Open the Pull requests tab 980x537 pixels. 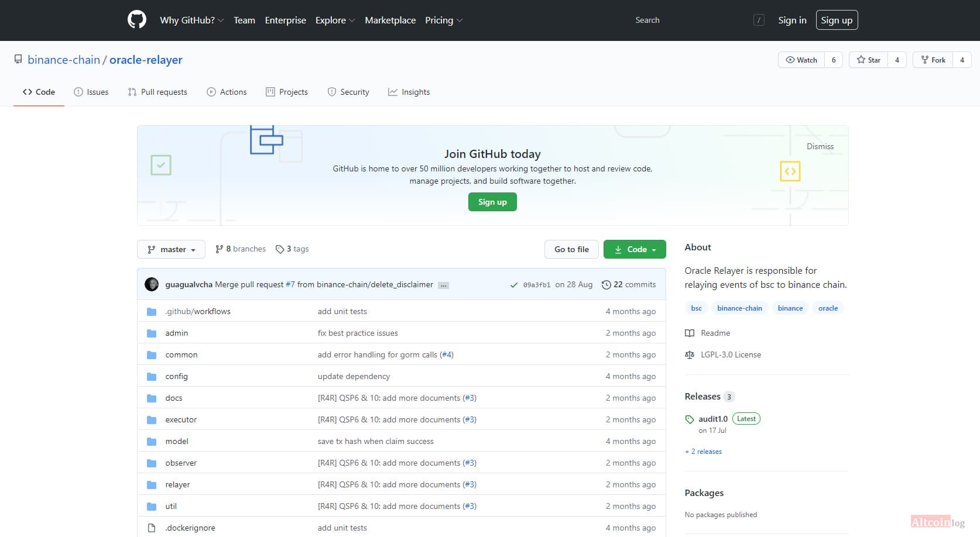[157, 92]
